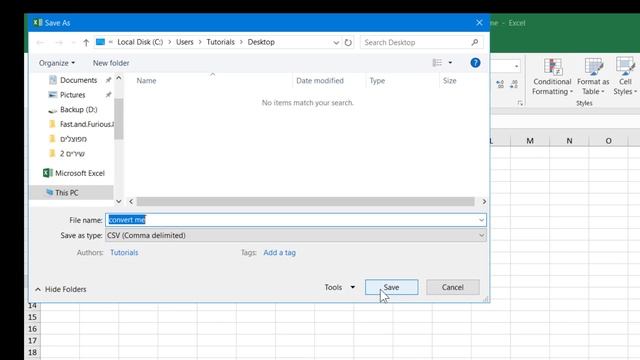Viewport: 640px width, 360px height.
Task: Collapse with Hide Folders
Action: pyautogui.click(x=61, y=289)
